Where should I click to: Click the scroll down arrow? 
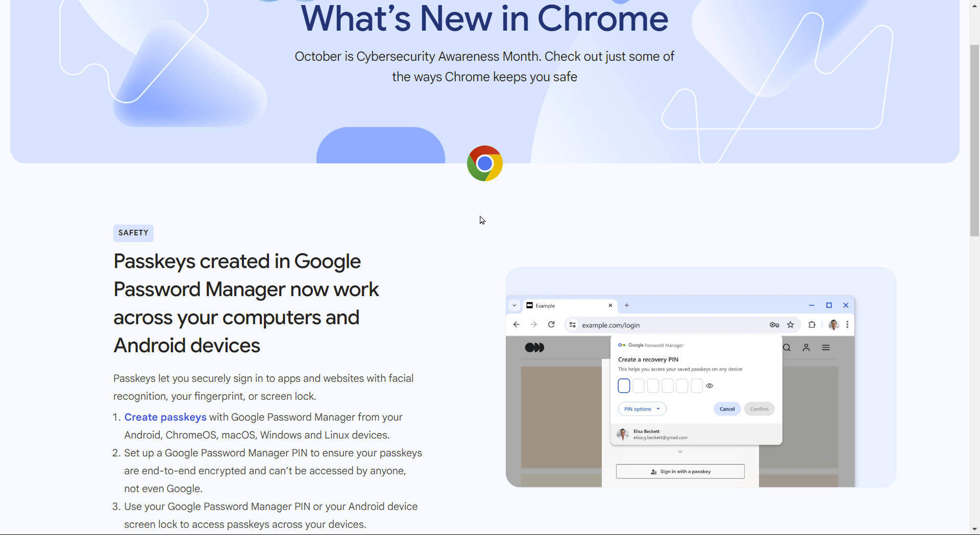(974, 529)
